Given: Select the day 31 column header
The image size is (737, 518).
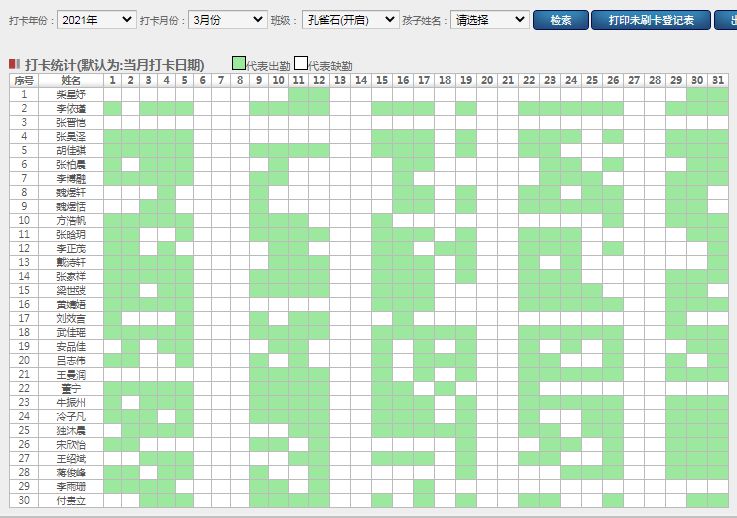Looking at the screenshot, I should click(x=718, y=80).
